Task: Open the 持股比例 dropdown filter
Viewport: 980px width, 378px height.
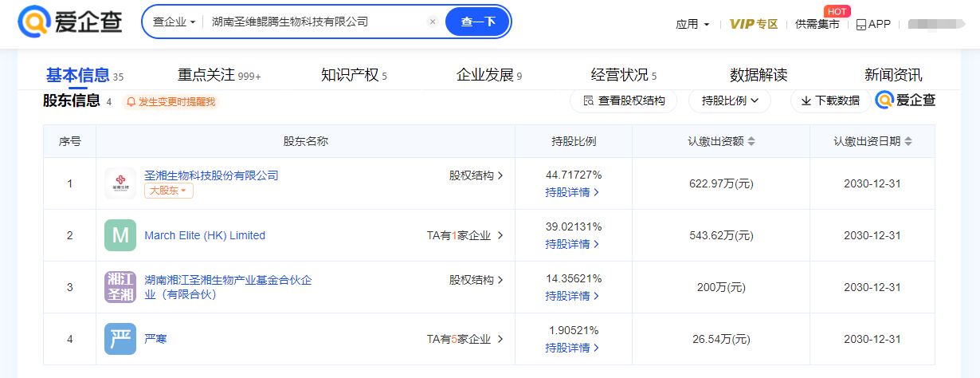Action: click(730, 100)
